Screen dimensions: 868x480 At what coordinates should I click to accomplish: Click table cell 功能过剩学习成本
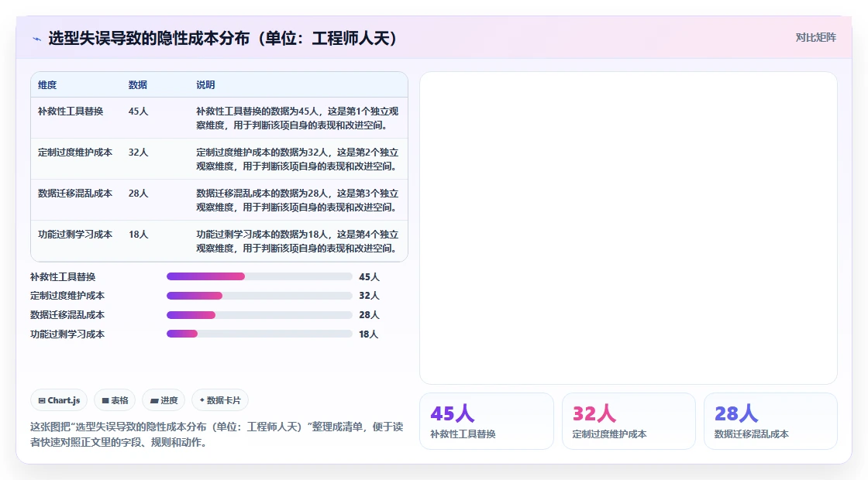74,235
